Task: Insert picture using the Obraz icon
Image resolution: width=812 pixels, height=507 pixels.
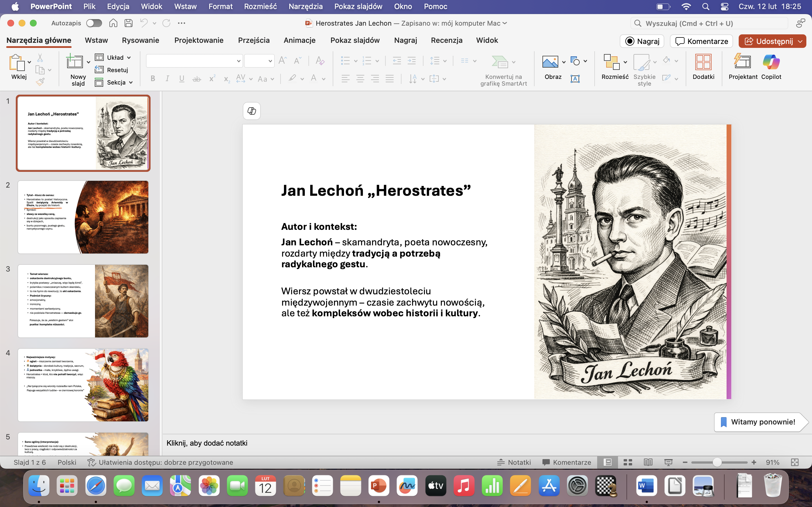Action: pos(550,62)
